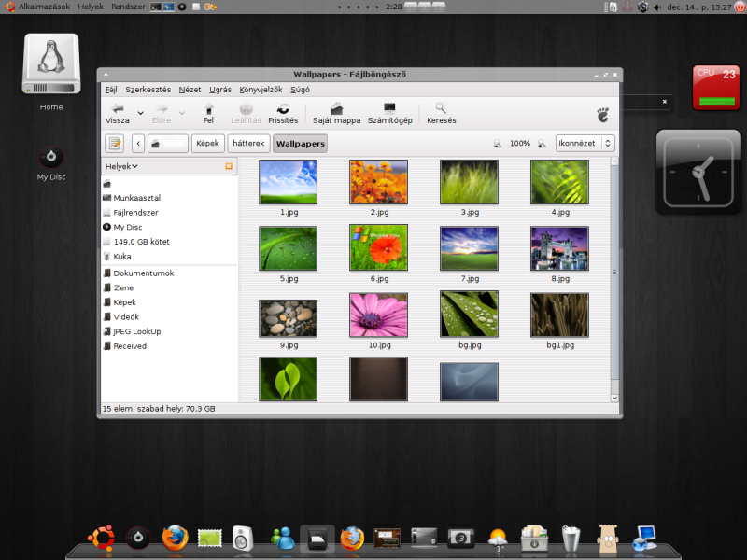Click the file list vertical scrollbar

[x=613, y=271]
